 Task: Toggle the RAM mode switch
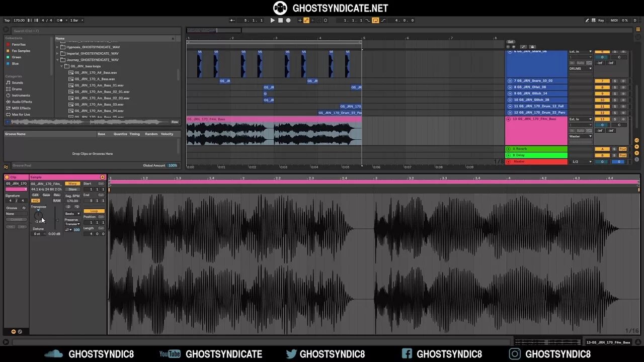(57, 201)
